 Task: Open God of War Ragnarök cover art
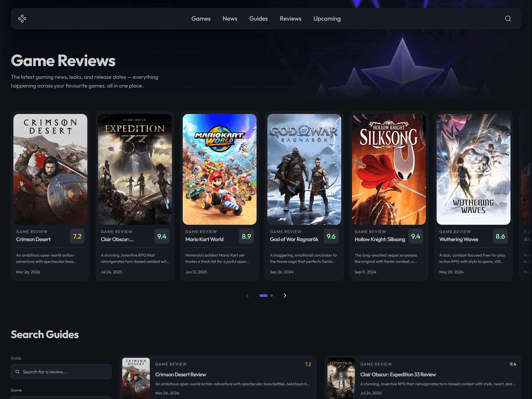point(304,169)
